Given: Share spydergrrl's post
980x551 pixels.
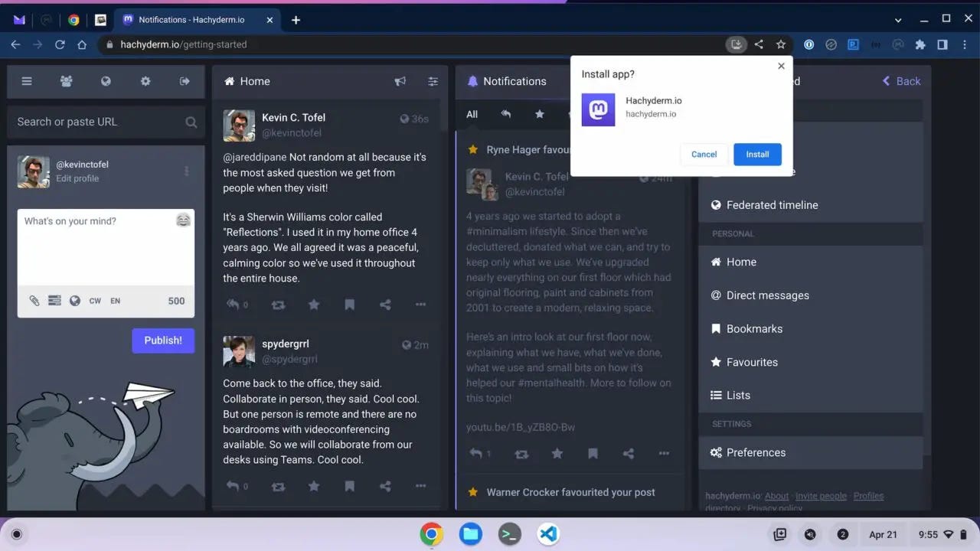Looking at the screenshot, I should [x=385, y=486].
